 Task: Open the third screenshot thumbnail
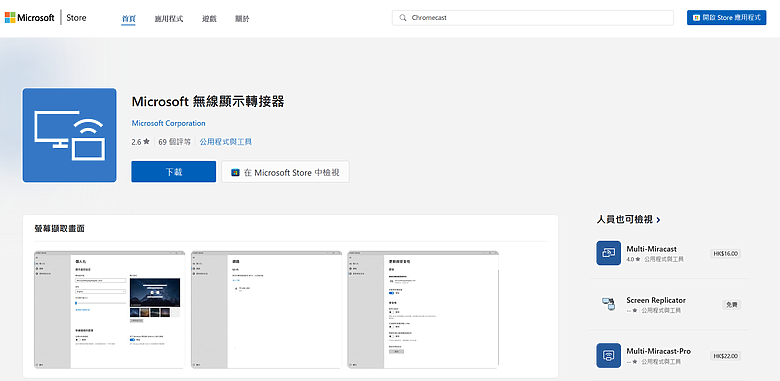coord(423,309)
